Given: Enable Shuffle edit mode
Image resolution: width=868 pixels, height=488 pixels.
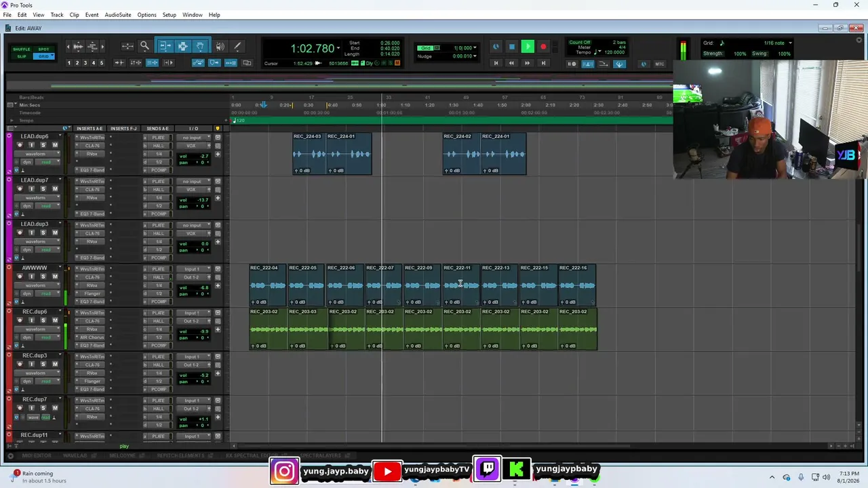Looking at the screenshot, I should (x=22, y=49).
